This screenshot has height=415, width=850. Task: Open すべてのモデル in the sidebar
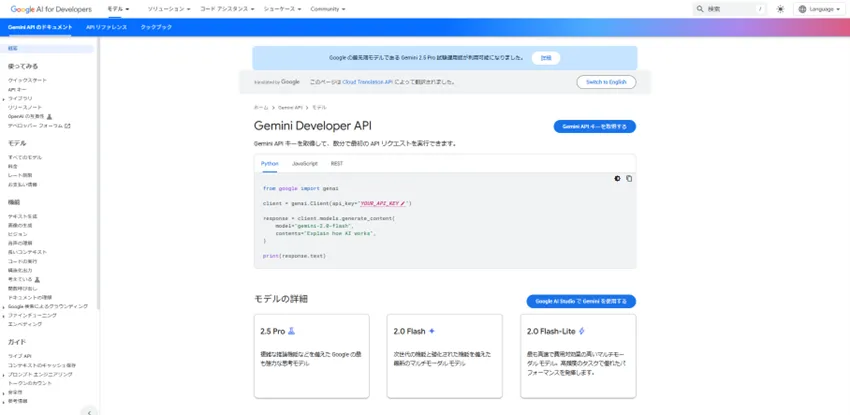(x=24, y=157)
